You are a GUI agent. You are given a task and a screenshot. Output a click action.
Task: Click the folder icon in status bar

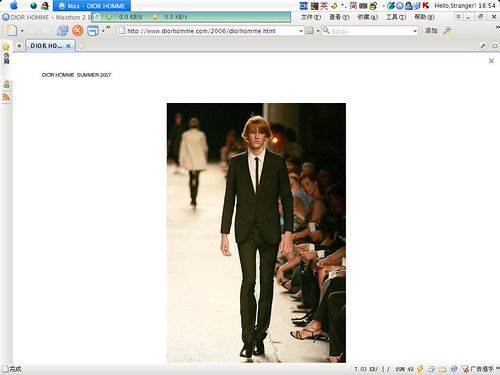(x=442, y=369)
